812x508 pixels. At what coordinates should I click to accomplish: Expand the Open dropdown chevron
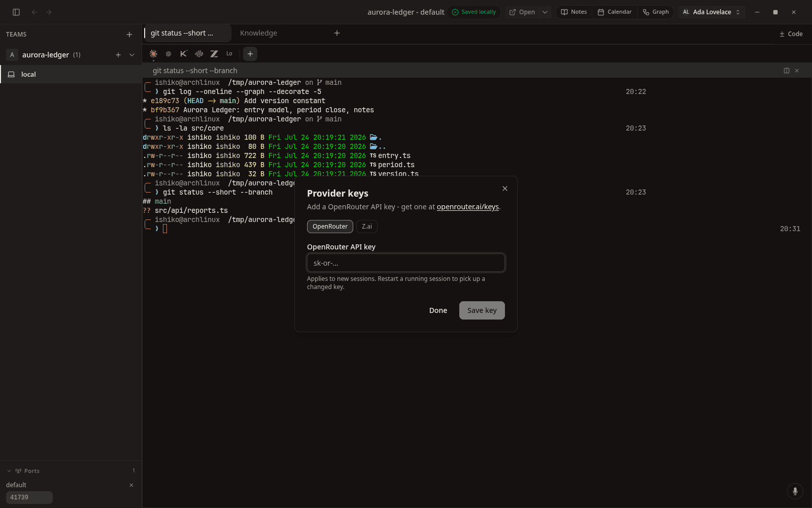(545, 12)
